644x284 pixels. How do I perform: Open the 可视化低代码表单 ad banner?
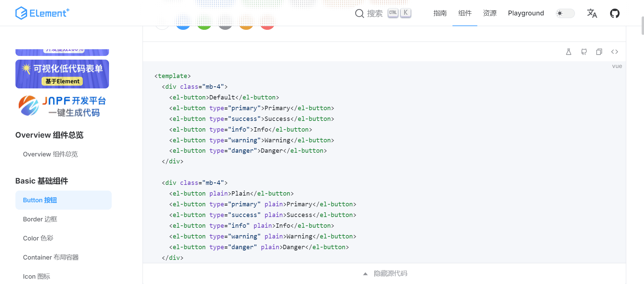62,74
